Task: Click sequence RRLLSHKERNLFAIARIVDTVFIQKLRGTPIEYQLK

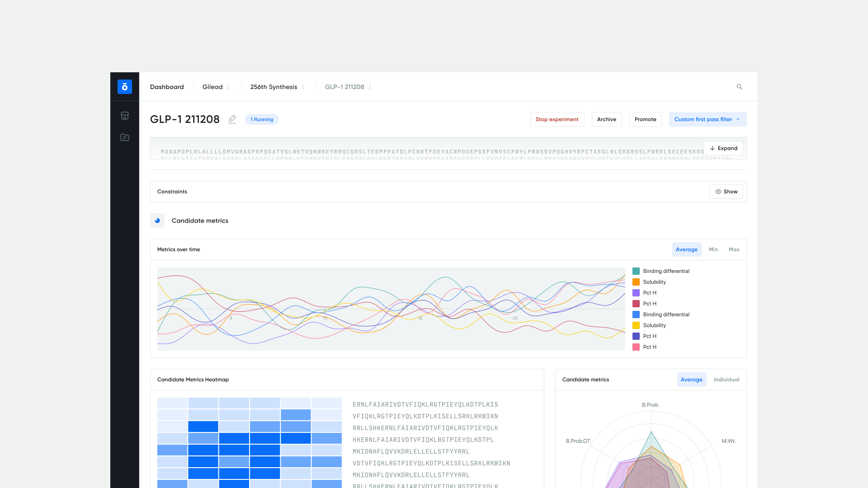Action: (425, 428)
